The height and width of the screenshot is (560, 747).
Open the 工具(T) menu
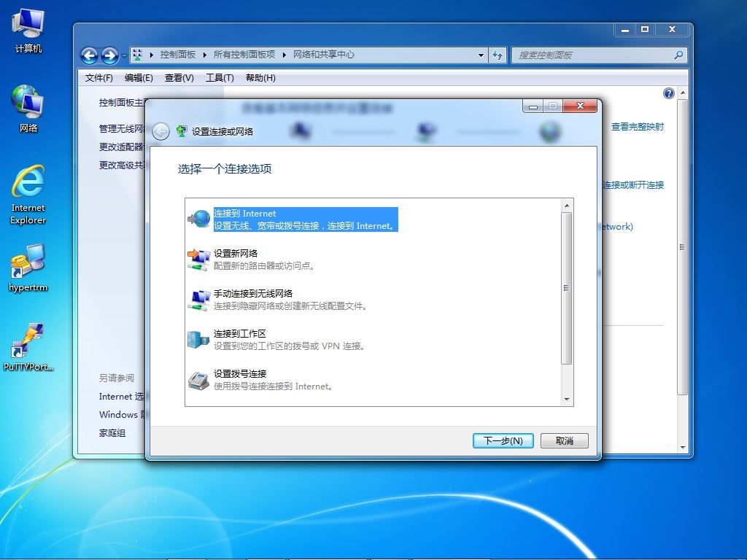[220, 77]
